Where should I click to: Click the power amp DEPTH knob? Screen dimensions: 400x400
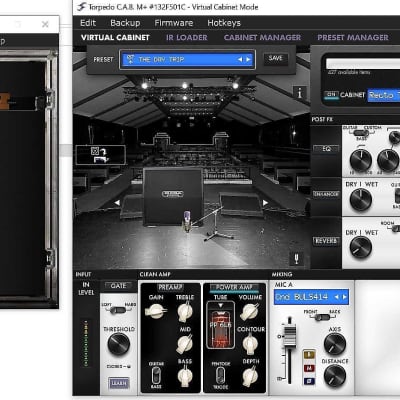[x=250, y=375]
